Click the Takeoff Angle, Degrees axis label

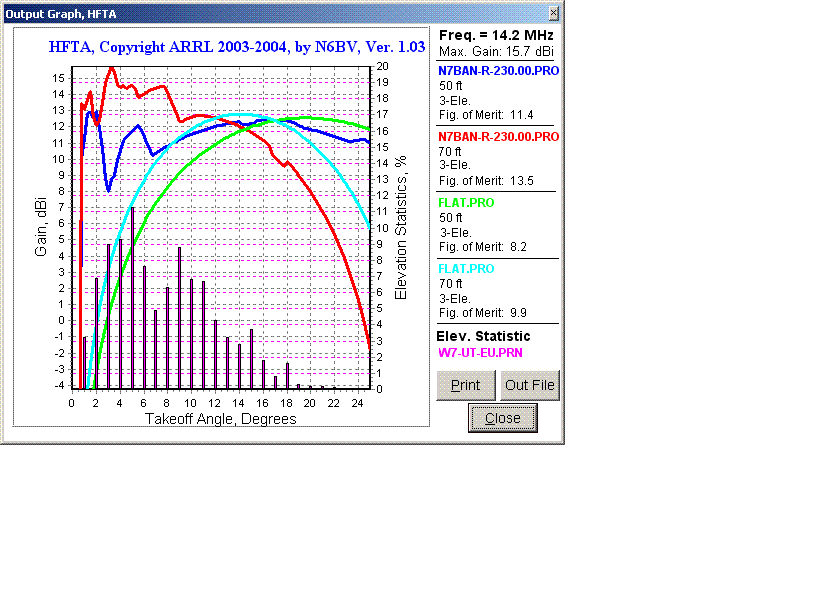221,419
